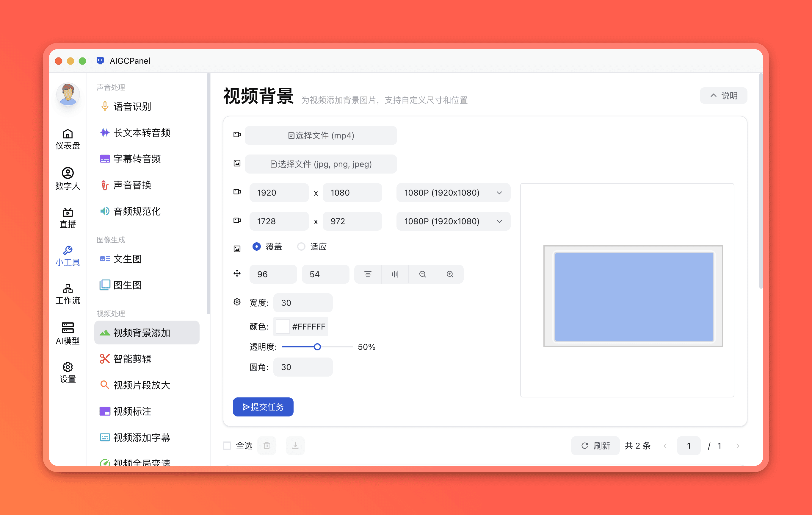
Task: Click the zoom out magnifier icon
Action: click(423, 274)
